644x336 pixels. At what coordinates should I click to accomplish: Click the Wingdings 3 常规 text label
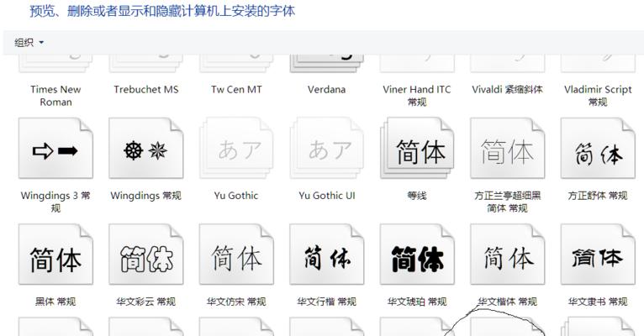click(x=55, y=202)
